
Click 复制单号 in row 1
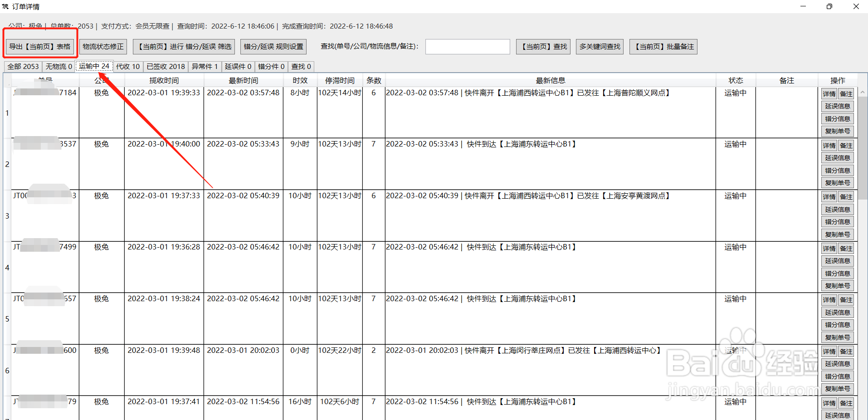[838, 131]
